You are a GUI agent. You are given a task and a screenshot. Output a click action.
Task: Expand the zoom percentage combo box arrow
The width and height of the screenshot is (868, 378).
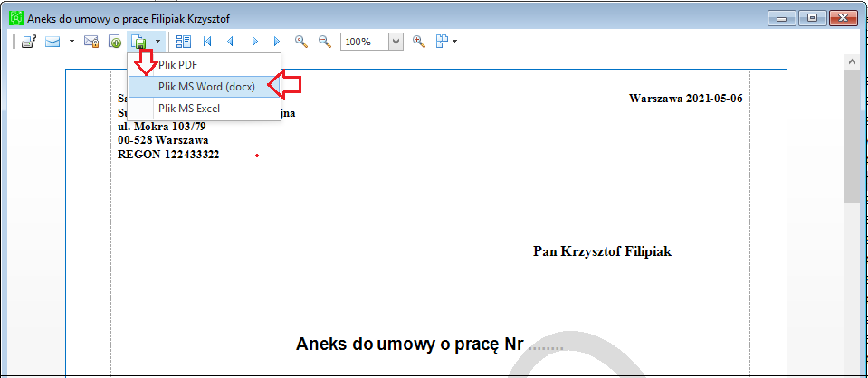click(x=396, y=42)
